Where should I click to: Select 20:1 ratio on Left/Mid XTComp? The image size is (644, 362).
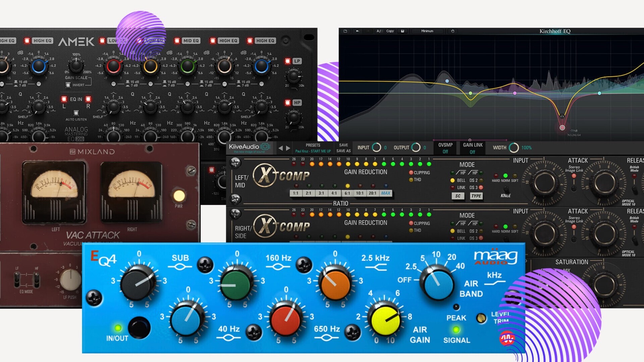click(373, 193)
